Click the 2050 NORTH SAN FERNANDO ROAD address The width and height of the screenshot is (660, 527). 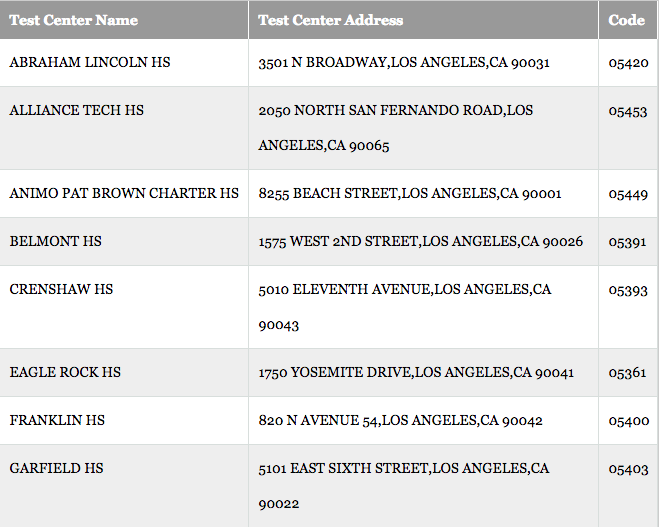point(396,127)
